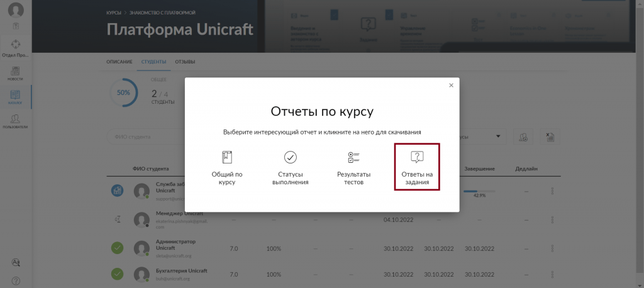The image size is (644, 288).
Task: Click the Aa search icon in sidebar
Action: (16, 262)
